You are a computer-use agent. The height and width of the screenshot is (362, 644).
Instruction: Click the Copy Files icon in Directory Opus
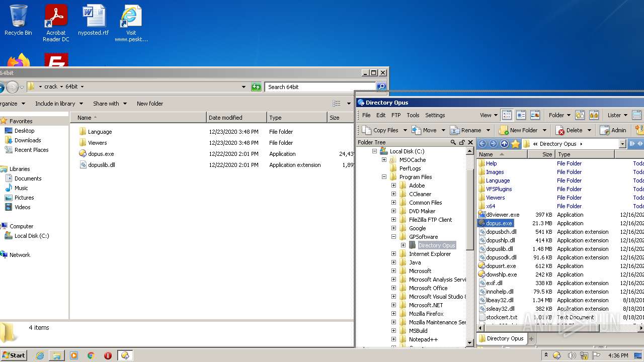coord(366,130)
